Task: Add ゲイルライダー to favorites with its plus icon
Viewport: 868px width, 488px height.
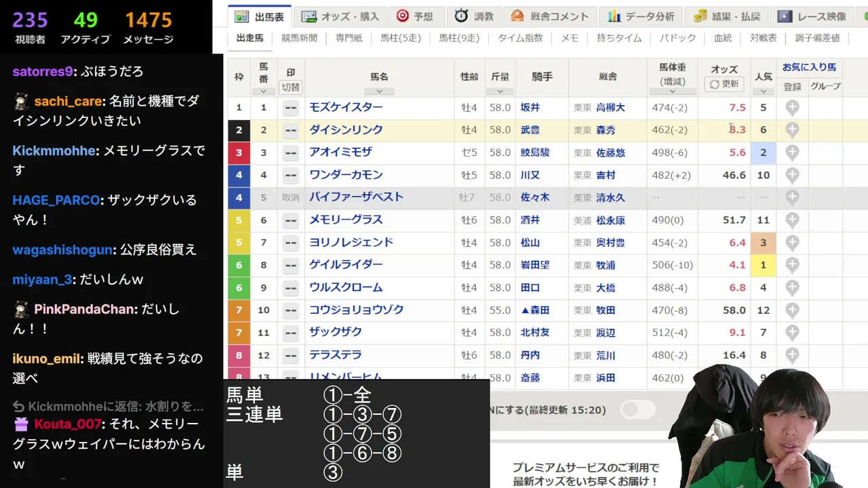Action: [792, 265]
